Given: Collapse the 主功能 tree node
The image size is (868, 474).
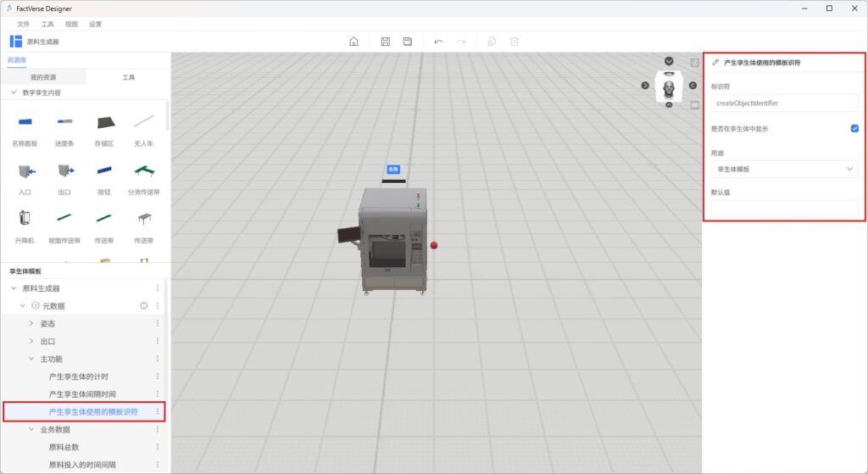Looking at the screenshot, I should [x=31, y=359].
